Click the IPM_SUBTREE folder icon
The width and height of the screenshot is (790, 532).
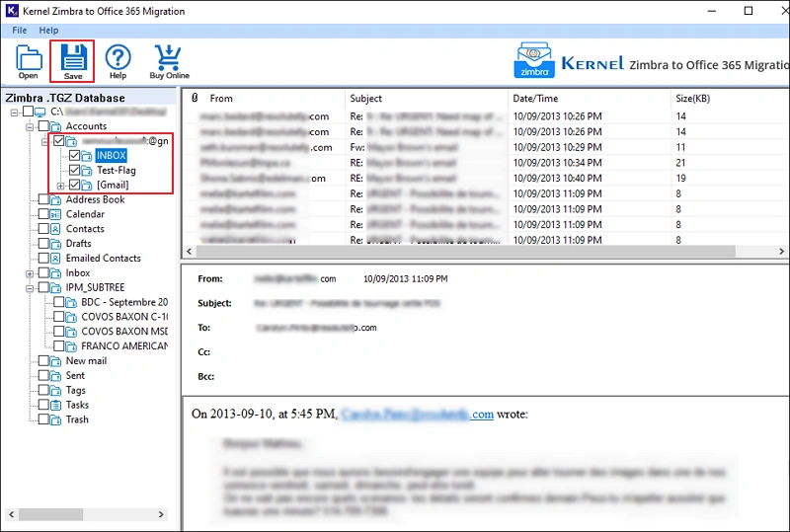(55, 287)
